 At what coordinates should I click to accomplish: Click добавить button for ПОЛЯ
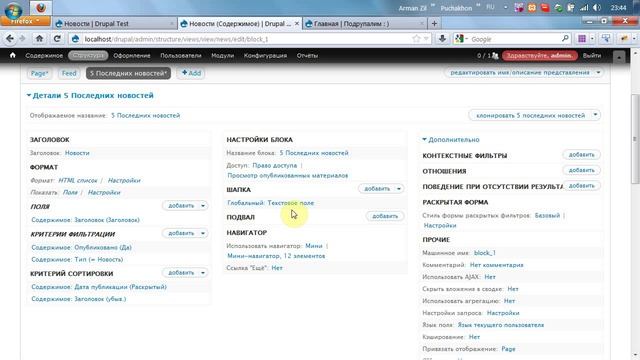(x=181, y=206)
